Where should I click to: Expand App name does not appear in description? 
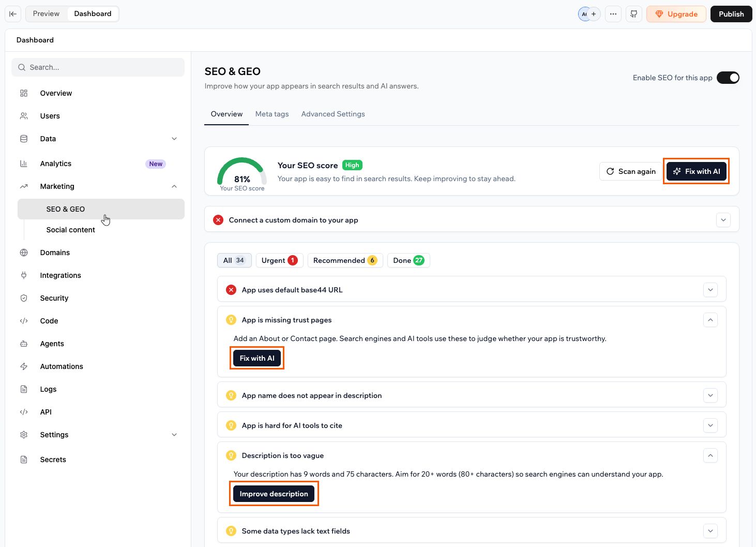pos(710,395)
